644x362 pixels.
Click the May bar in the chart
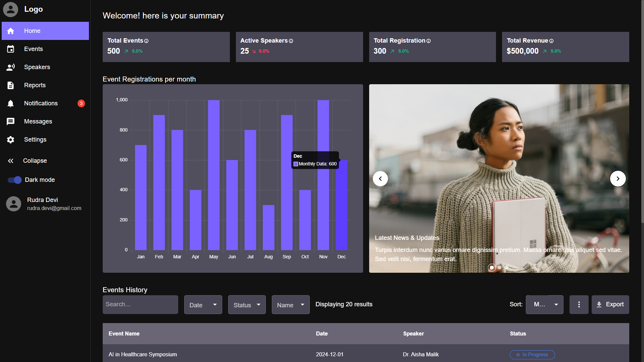[x=214, y=174]
